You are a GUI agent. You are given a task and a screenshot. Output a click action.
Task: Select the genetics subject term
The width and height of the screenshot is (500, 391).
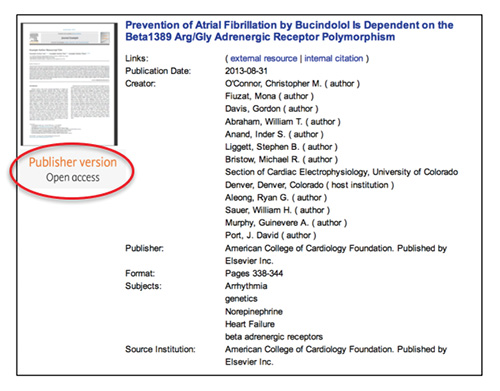coord(241,299)
